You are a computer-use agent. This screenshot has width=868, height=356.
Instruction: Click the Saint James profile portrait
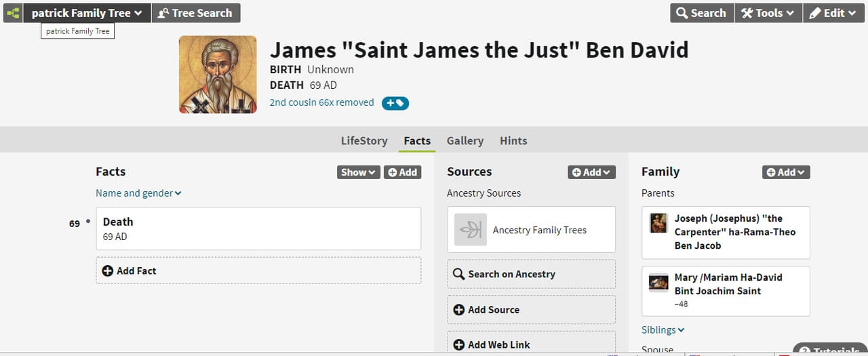[x=218, y=75]
